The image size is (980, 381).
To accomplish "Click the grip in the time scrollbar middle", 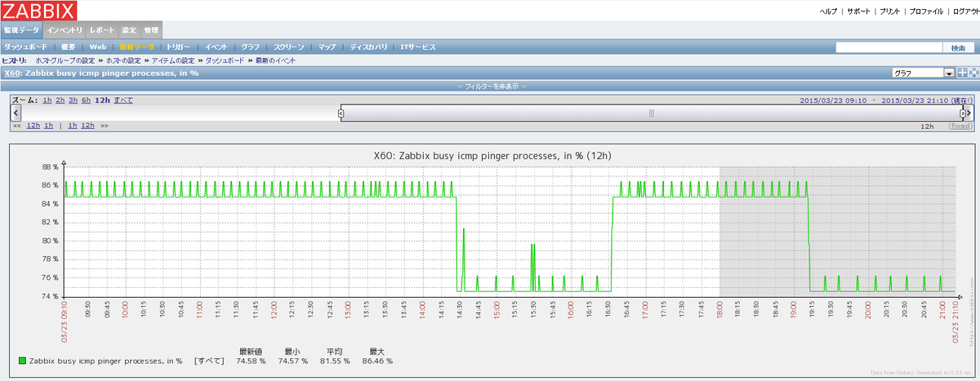I will pos(651,113).
